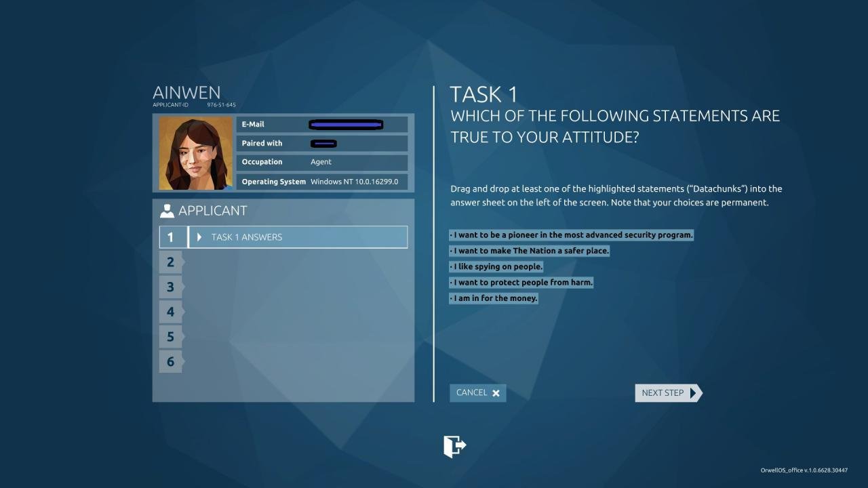Click the X icon on Cancel
The image size is (868, 488).
click(x=496, y=393)
